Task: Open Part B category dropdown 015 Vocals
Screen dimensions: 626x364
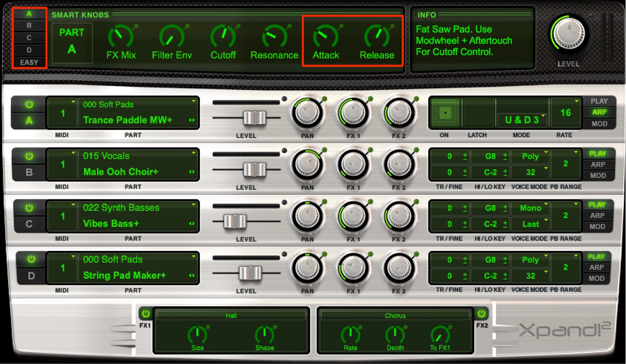Action: click(139, 156)
